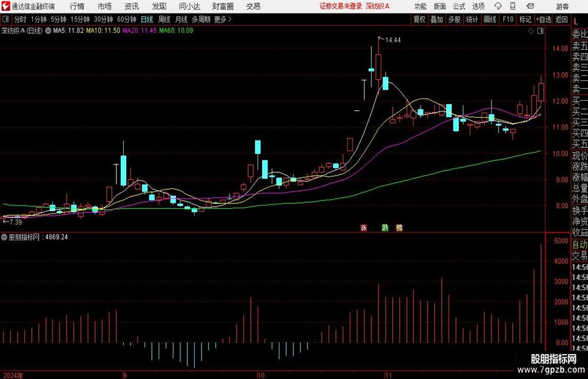Viewport: 588px width, 379px height.
Task: Click 证券交易未登录 login link
Action: (x=341, y=6)
